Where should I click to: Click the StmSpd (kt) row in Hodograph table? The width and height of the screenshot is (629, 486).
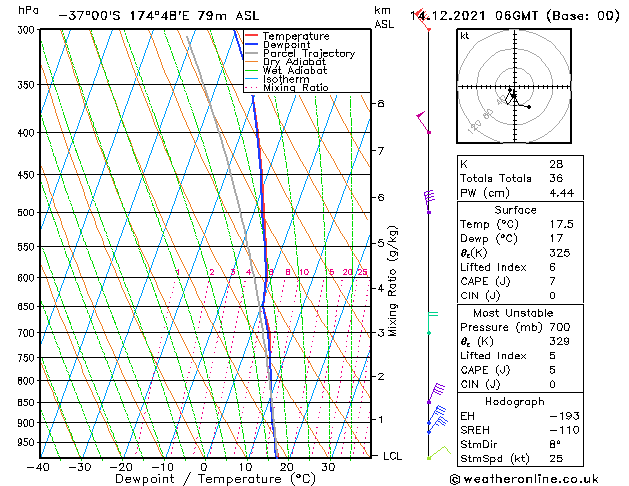[x=520, y=458]
